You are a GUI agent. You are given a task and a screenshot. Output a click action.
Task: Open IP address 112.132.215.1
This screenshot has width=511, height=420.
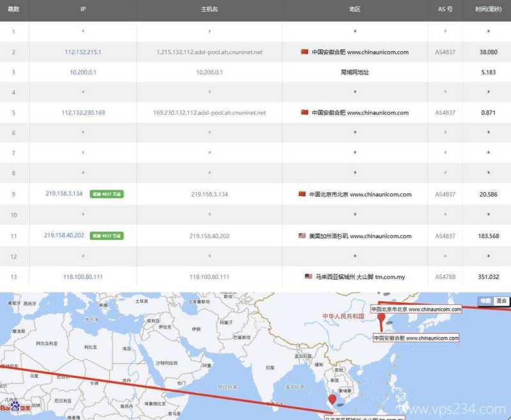pyautogui.click(x=83, y=52)
